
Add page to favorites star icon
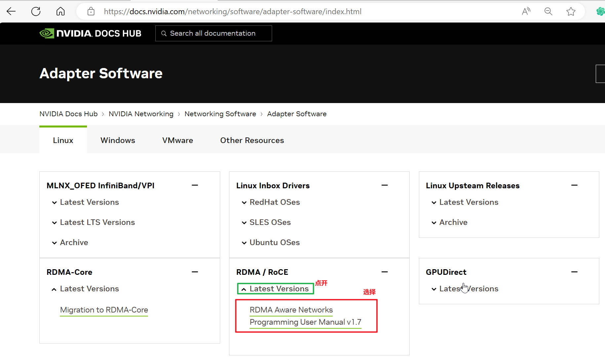point(571,12)
